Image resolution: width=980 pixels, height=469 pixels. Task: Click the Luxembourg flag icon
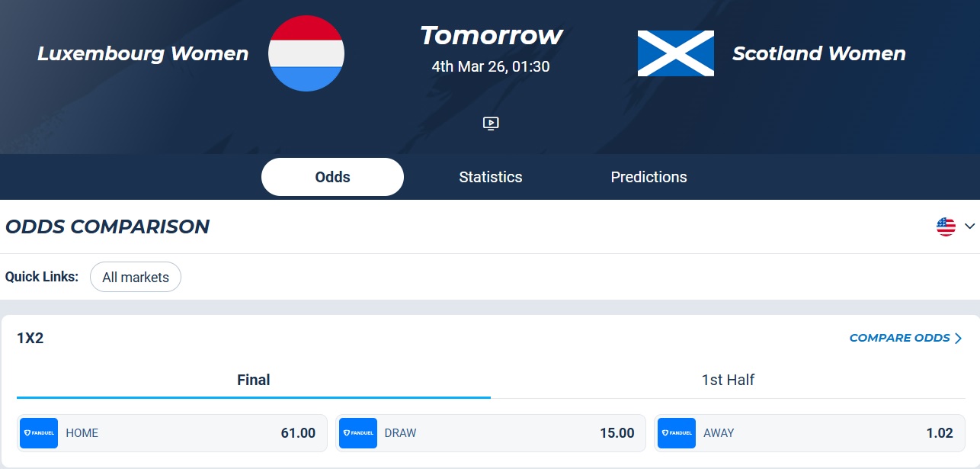pyautogui.click(x=306, y=53)
